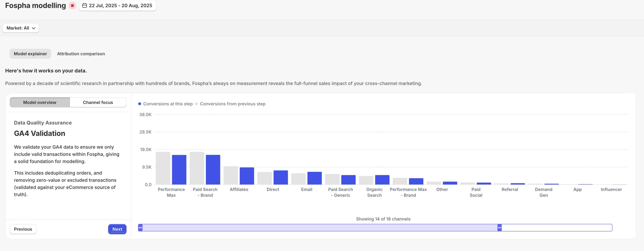This screenshot has width=644, height=251.
Task: Switch to Attribution comparison tab
Action: 81,54
